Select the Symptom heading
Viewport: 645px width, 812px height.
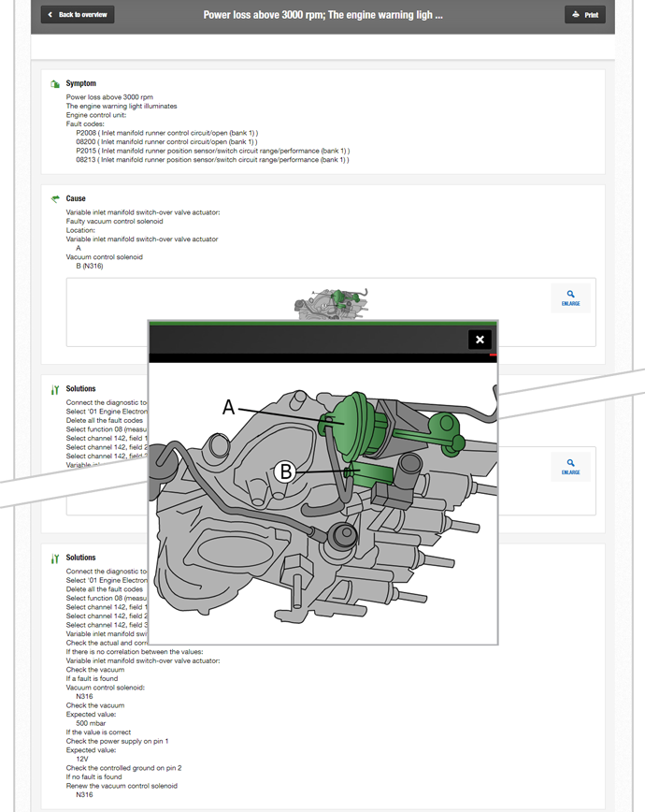pos(80,83)
